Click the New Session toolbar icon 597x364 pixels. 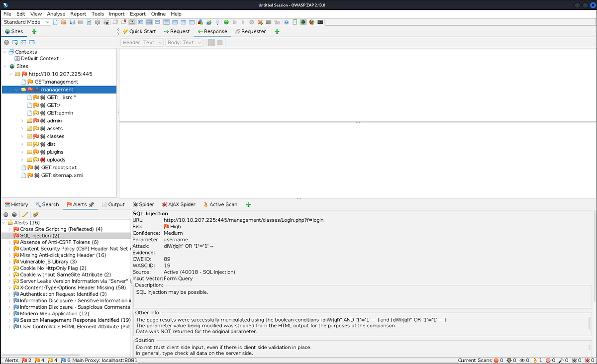[x=55, y=22]
